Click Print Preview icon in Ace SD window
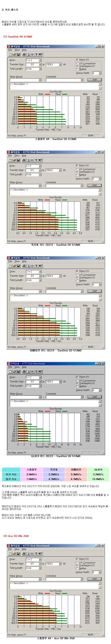 point(28,554)
